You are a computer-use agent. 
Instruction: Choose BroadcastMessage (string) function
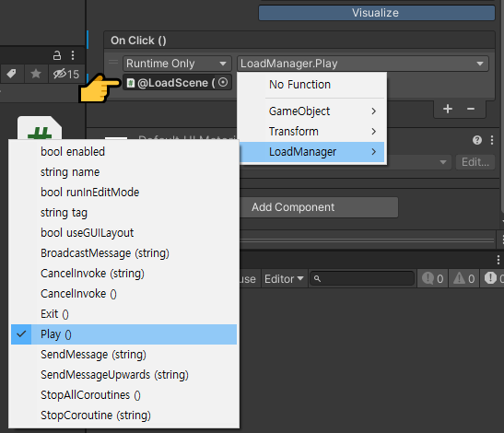[x=123, y=253]
